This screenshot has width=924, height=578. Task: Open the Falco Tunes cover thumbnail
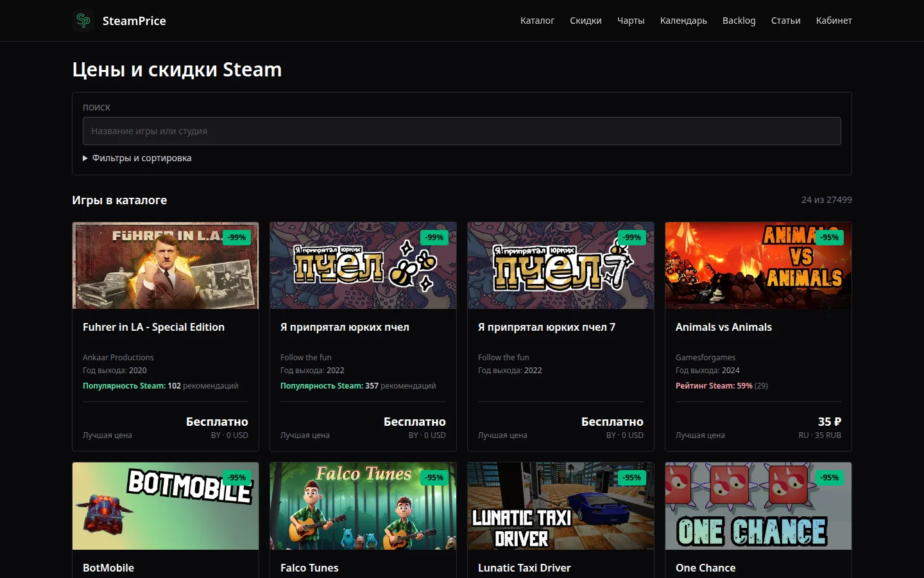(x=363, y=506)
